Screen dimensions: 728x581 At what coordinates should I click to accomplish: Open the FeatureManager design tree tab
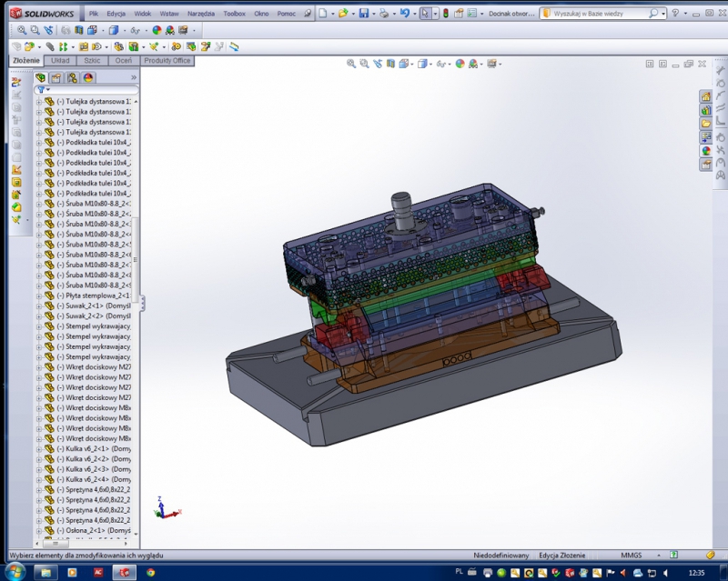pos(41,78)
